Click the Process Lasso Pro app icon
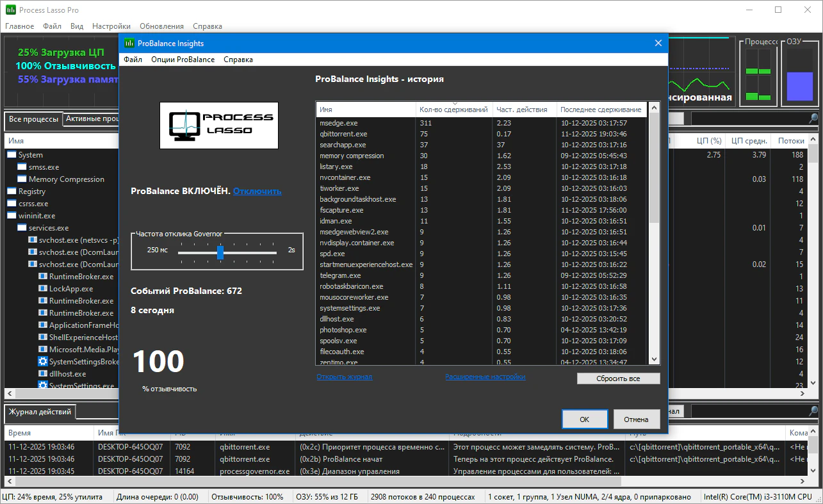The width and height of the screenshot is (823, 504). pyautogui.click(x=10, y=10)
